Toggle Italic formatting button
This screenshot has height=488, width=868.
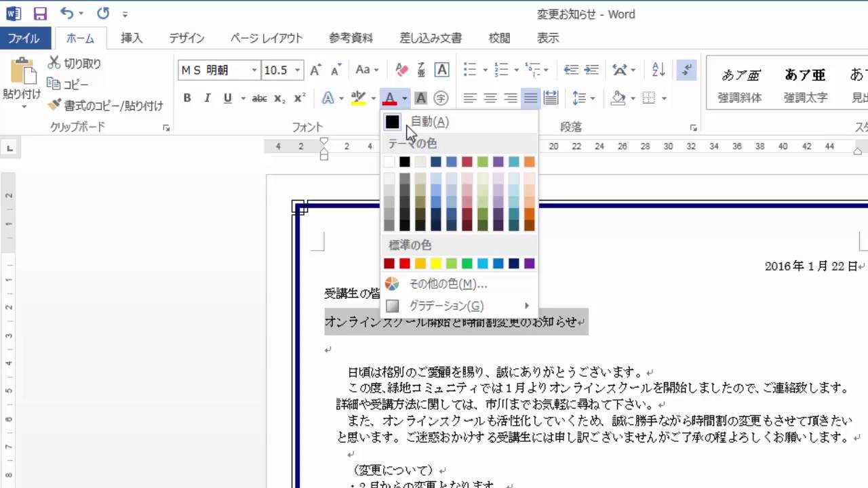pyautogui.click(x=208, y=98)
